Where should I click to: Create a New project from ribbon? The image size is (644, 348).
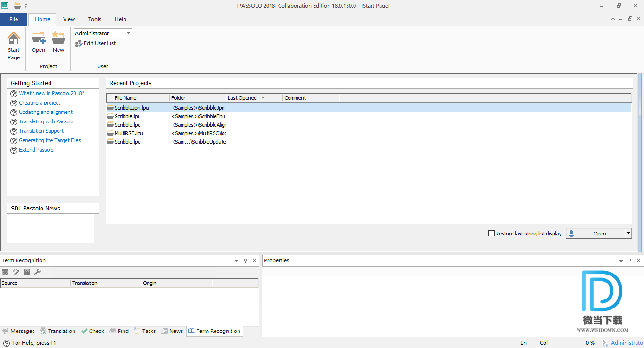[x=58, y=42]
